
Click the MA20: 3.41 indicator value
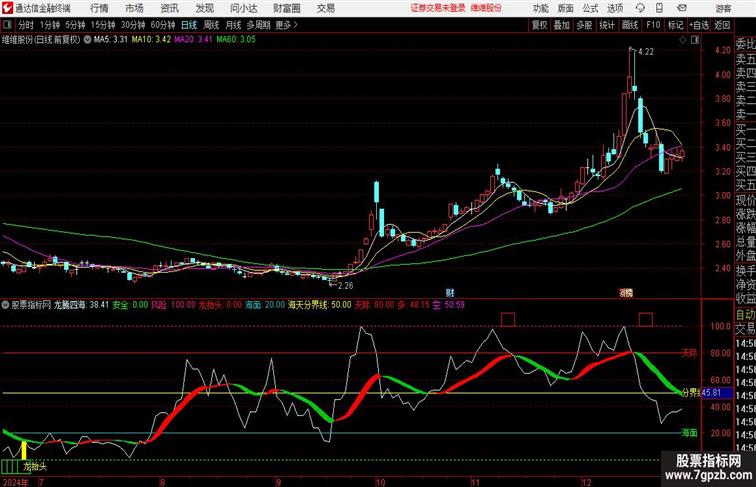pos(193,40)
